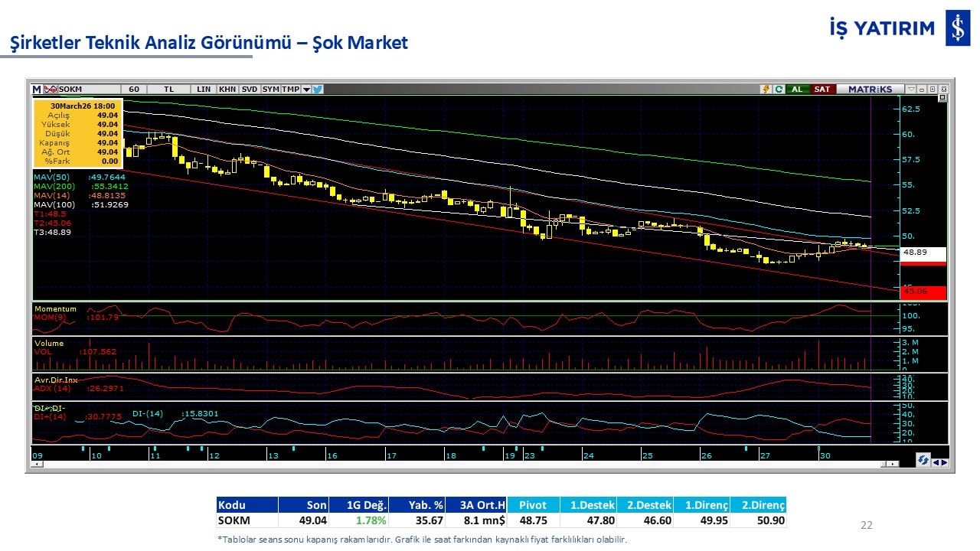Click the red SAT sell button
The image size is (980, 551).
click(x=822, y=90)
